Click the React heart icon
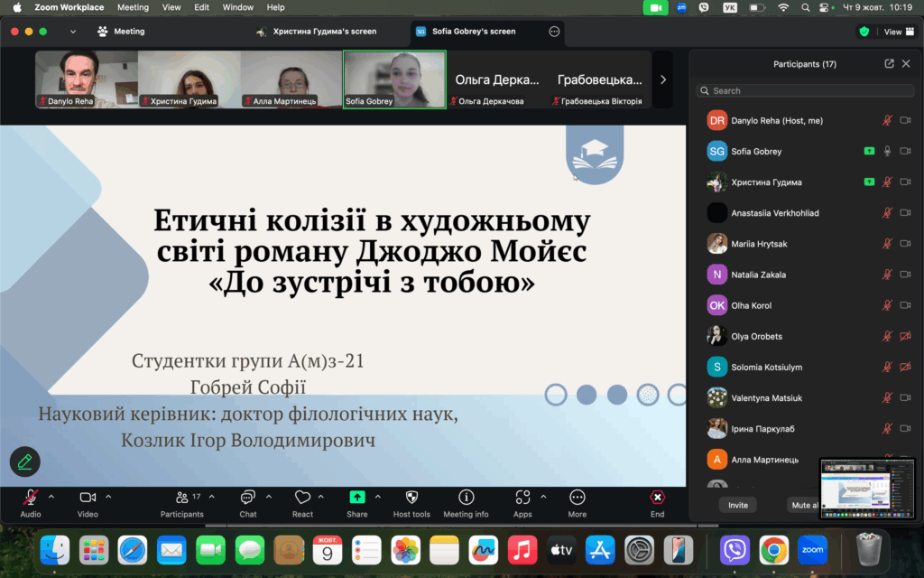Image resolution: width=924 pixels, height=578 pixels. tap(302, 498)
